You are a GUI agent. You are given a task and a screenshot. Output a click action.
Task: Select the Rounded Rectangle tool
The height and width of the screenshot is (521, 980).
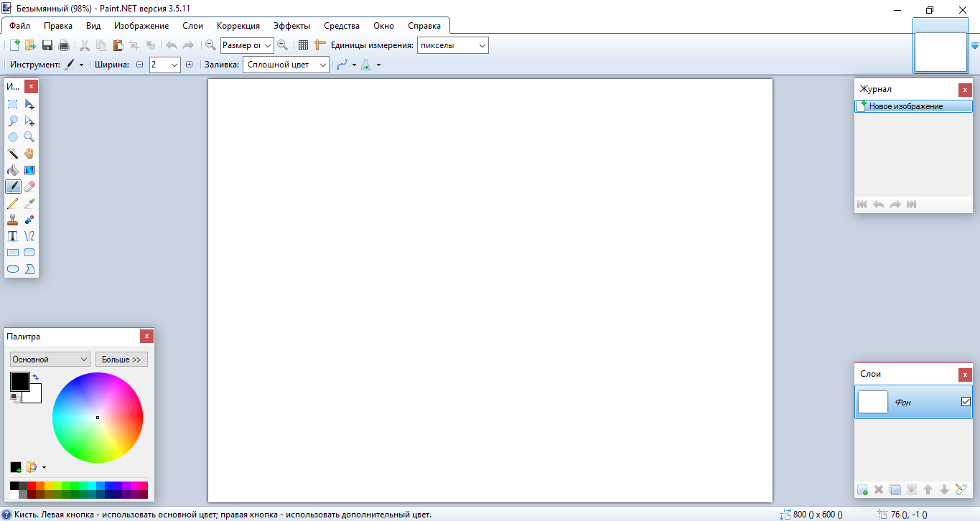[29, 253]
